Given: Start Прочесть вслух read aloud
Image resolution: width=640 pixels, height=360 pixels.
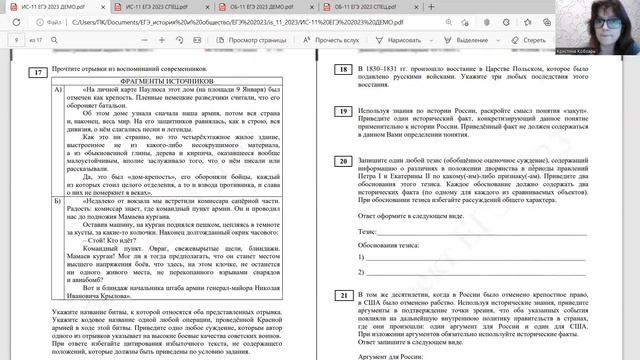Looking at the screenshot, I should [x=331, y=40].
